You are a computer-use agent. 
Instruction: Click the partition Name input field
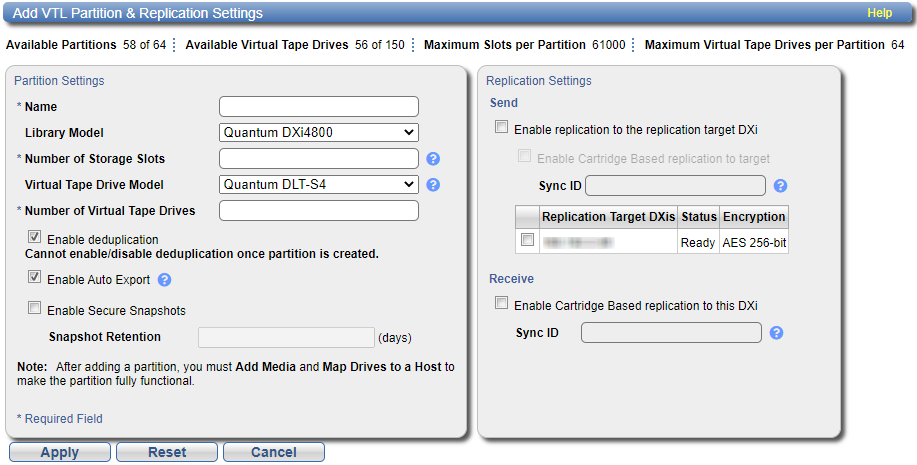[x=318, y=107]
